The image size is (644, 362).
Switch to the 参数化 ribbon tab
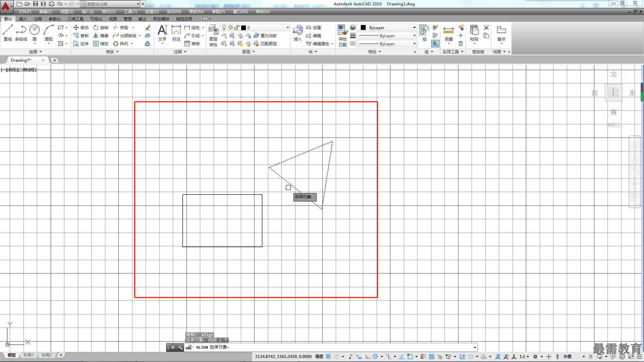55,19
